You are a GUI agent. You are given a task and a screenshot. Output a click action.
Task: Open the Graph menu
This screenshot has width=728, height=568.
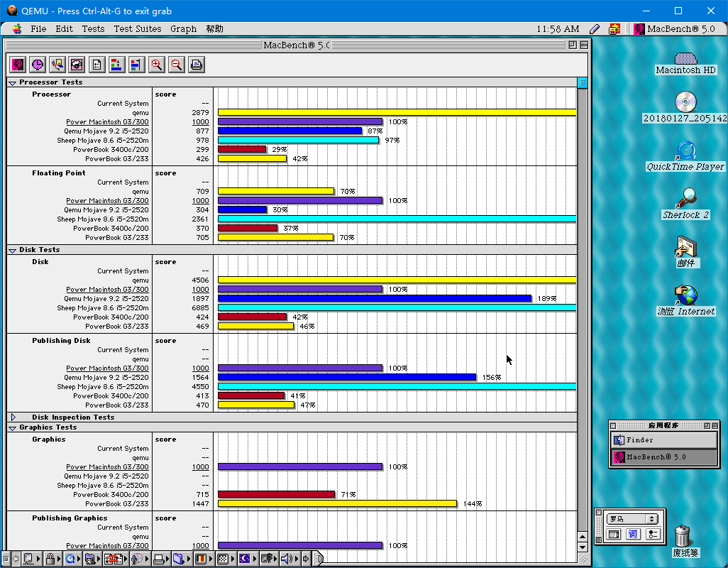coord(183,29)
